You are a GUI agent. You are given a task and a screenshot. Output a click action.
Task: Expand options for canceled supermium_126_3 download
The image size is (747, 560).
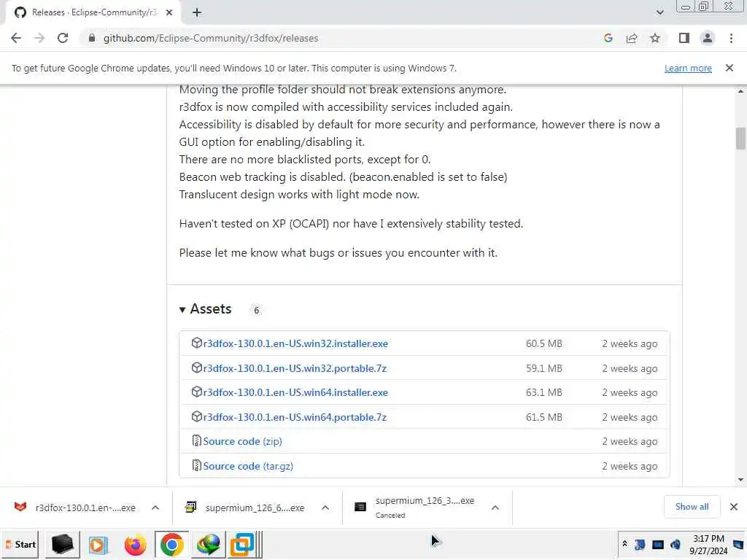[x=495, y=507]
